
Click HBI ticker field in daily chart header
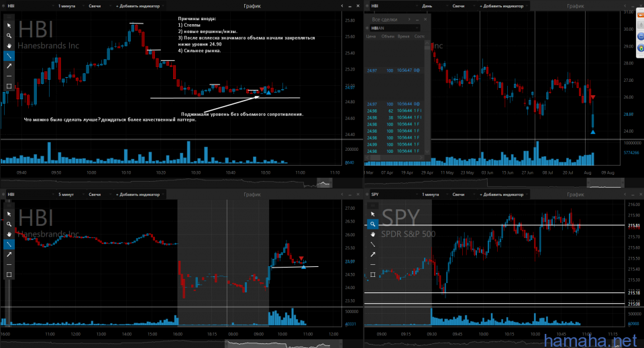[394, 6]
